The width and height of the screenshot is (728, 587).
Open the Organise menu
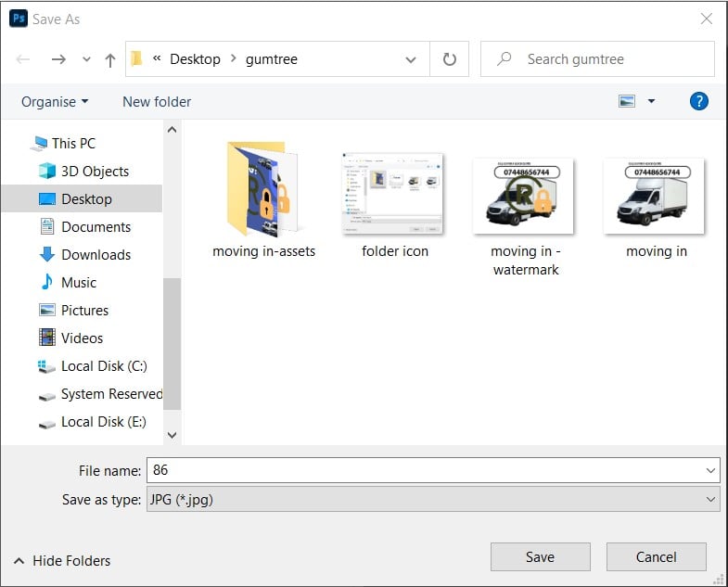[x=55, y=102]
